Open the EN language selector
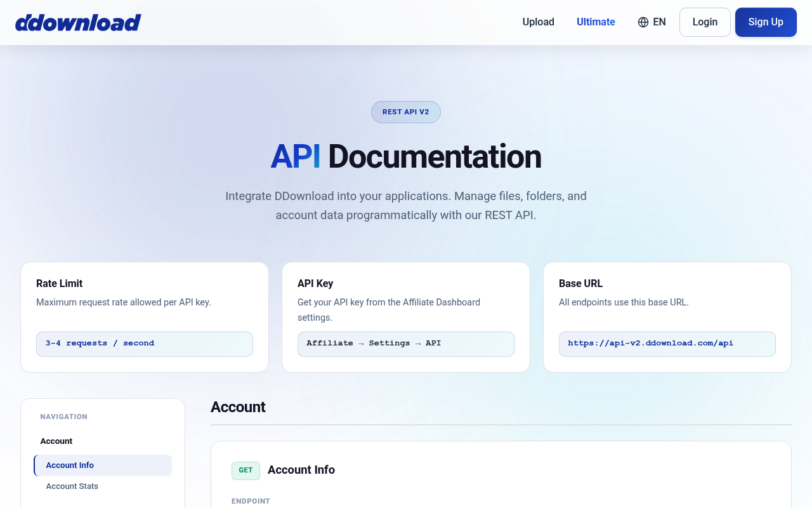The width and height of the screenshot is (812, 508). [652, 22]
